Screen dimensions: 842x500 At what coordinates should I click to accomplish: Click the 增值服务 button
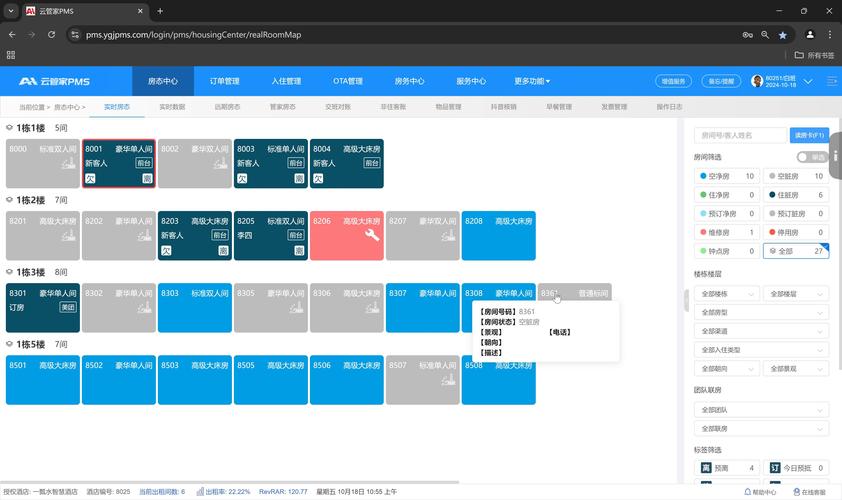point(673,81)
